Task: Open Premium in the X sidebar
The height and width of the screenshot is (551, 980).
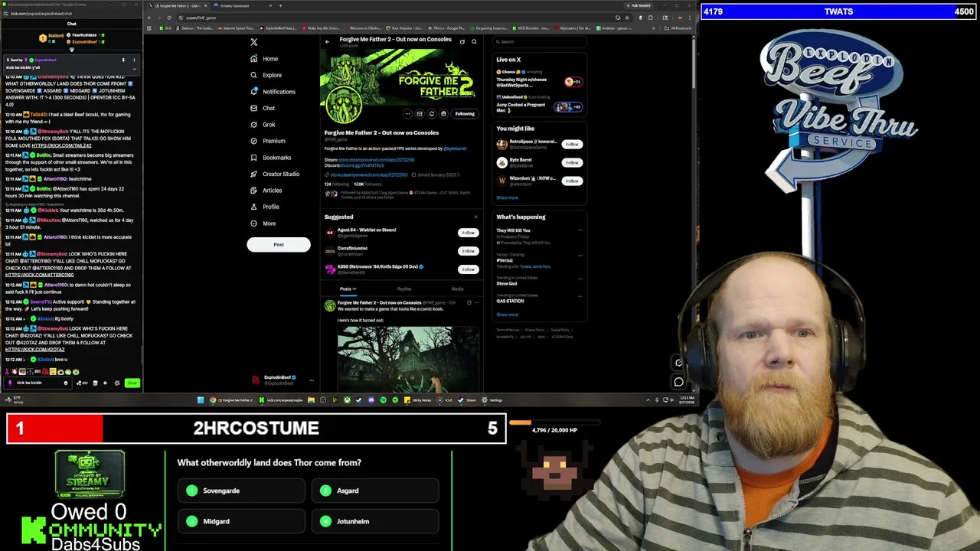Action: coord(267,141)
